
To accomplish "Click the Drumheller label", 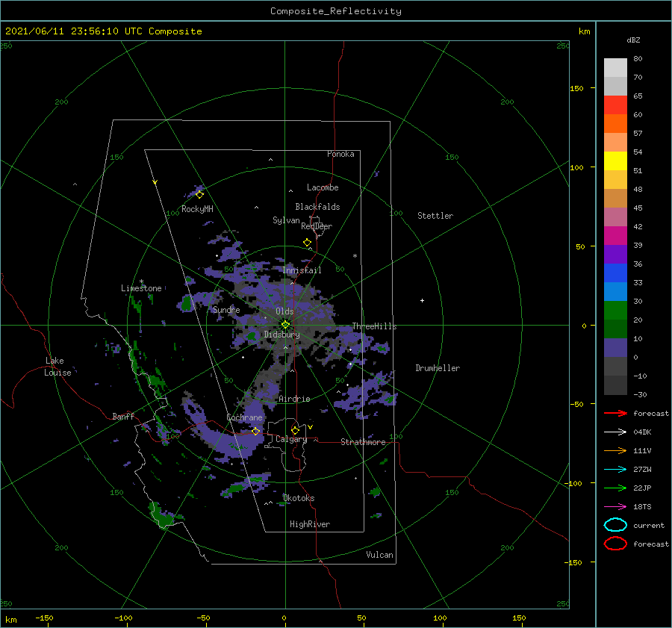I will [438, 368].
